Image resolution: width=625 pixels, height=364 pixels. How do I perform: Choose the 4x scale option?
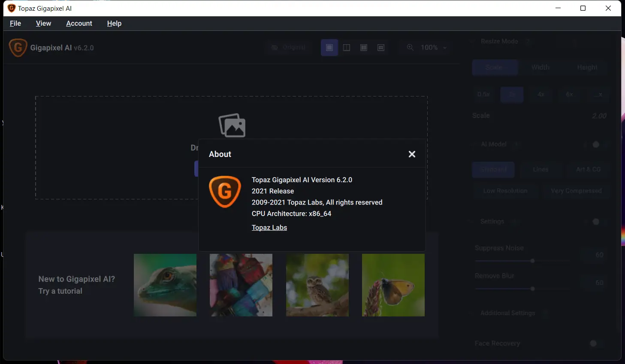coord(540,94)
